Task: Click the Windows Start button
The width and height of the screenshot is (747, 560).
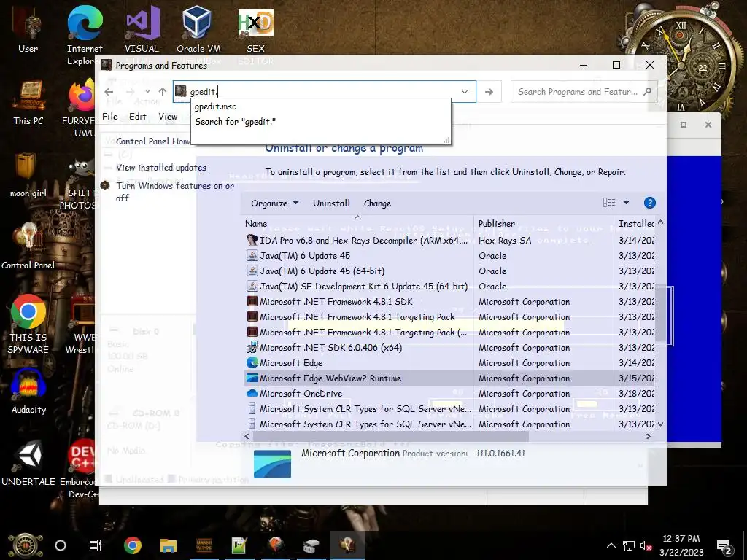Action: pyautogui.click(x=26, y=545)
